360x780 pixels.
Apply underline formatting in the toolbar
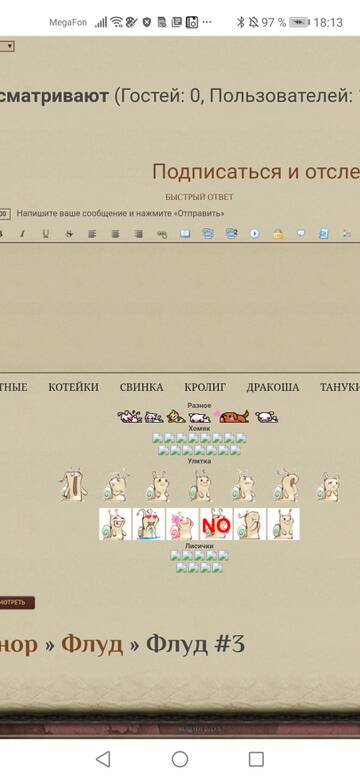pos(45,234)
